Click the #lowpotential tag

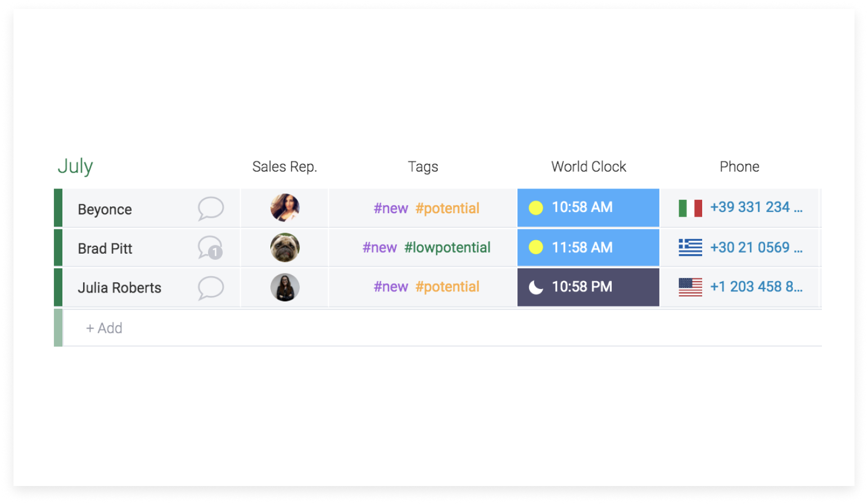[x=447, y=247]
